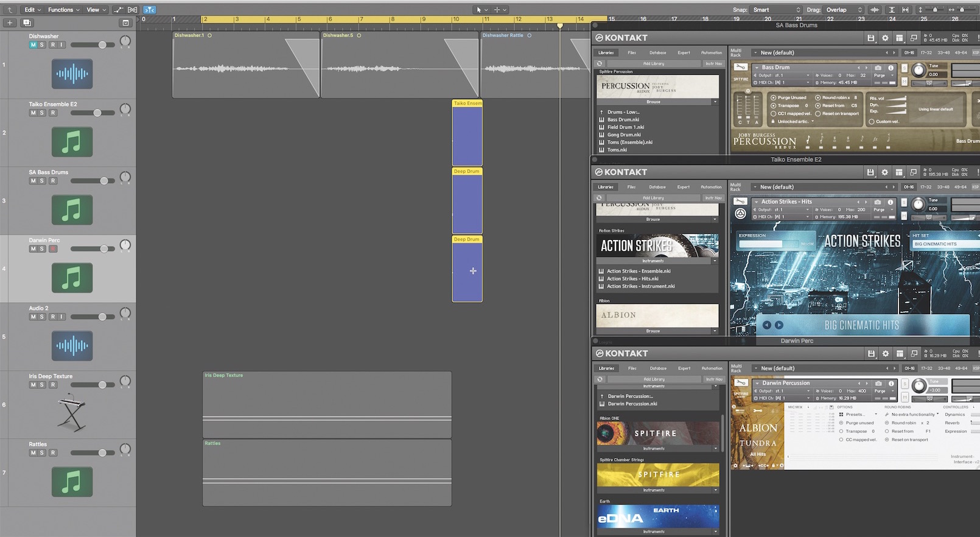Click workspace layout icon in Taiko Ensemble Kontakt
The image size is (980, 537).
pyautogui.click(x=899, y=172)
